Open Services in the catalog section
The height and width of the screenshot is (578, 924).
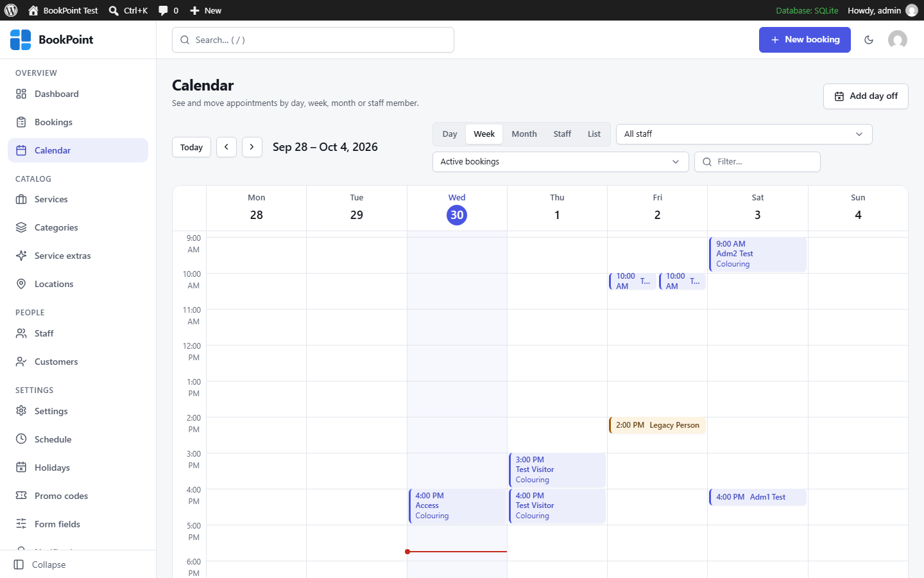(78, 199)
